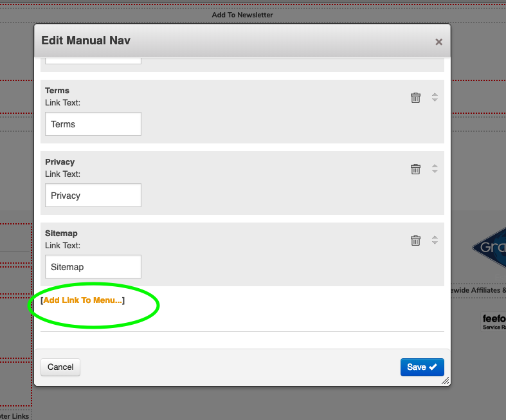This screenshot has width=506, height=420.
Task: Save the manual nav changes
Action: pyautogui.click(x=422, y=367)
